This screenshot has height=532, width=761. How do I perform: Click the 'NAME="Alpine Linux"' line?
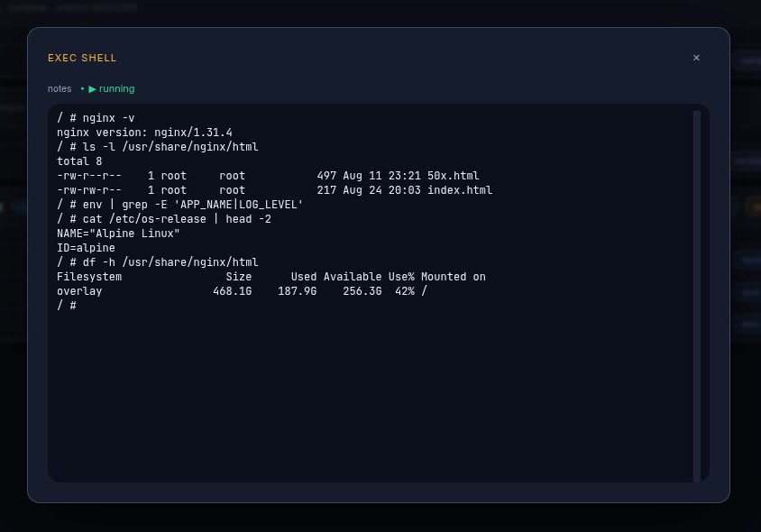[x=118, y=234]
